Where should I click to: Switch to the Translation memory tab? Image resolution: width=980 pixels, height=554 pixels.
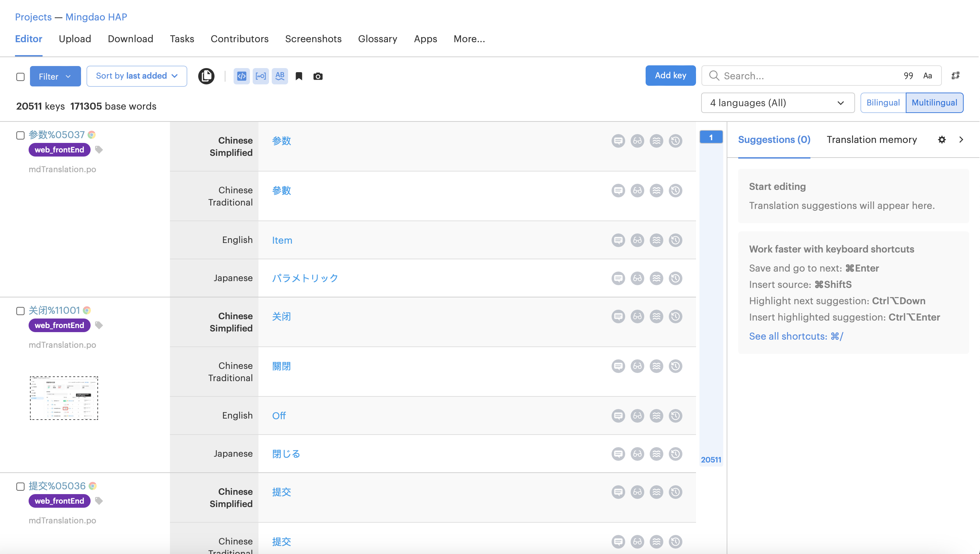[871, 140]
